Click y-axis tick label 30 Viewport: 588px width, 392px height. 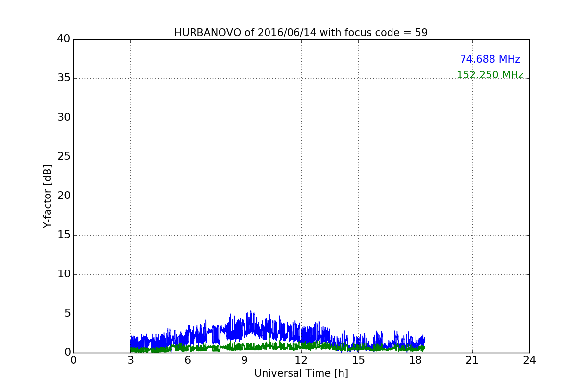(64, 118)
